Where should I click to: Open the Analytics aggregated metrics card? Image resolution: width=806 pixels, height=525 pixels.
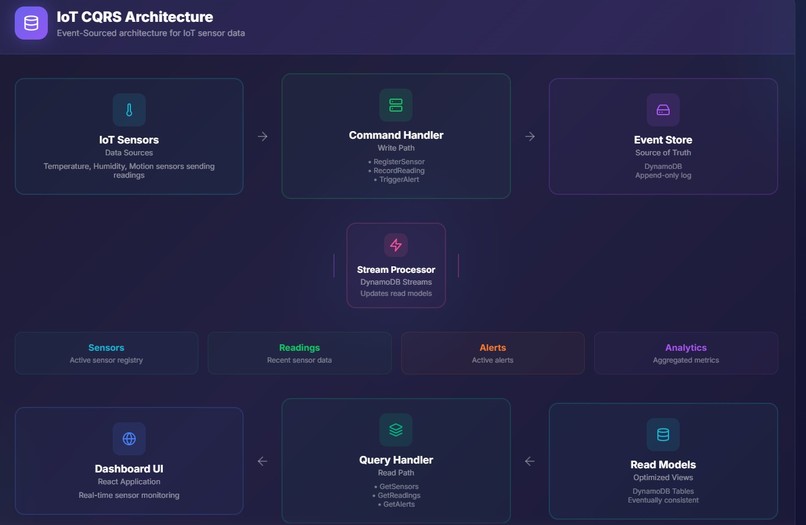pyautogui.click(x=686, y=353)
